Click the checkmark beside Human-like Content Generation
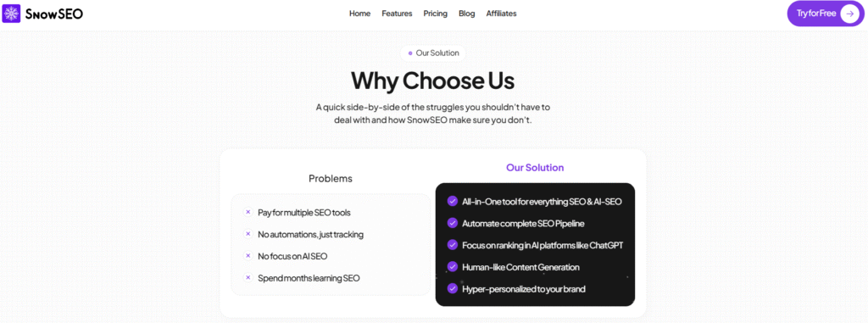The height and width of the screenshot is (323, 868). (453, 266)
